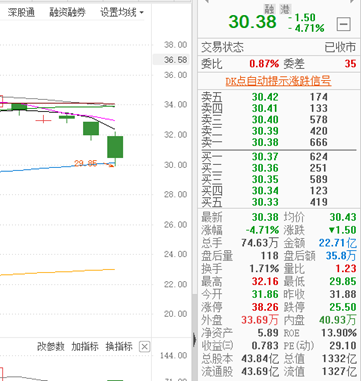Click the large 30.38 current price
This screenshot has height=381, width=361.
coord(253,22)
